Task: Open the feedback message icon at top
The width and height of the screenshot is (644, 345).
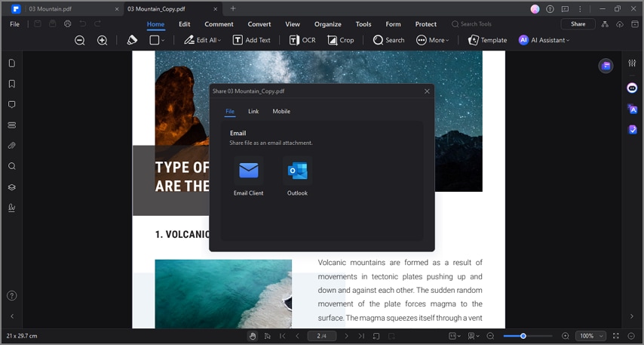Action: click(x=565, y=8)
